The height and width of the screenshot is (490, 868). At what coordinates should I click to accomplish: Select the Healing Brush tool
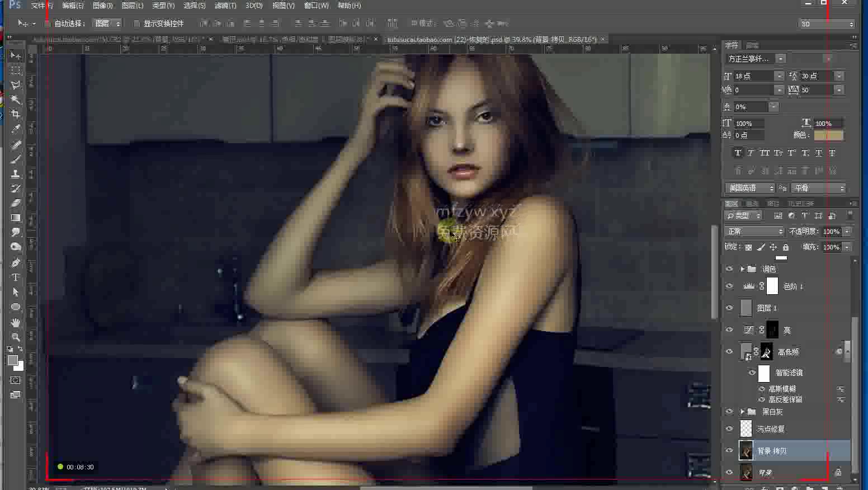[16, 145]
